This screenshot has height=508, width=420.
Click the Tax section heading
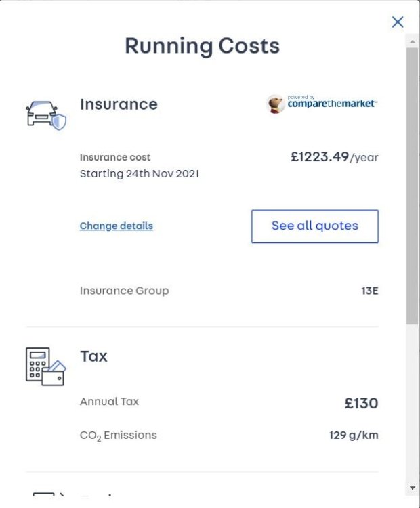point(93,356)
